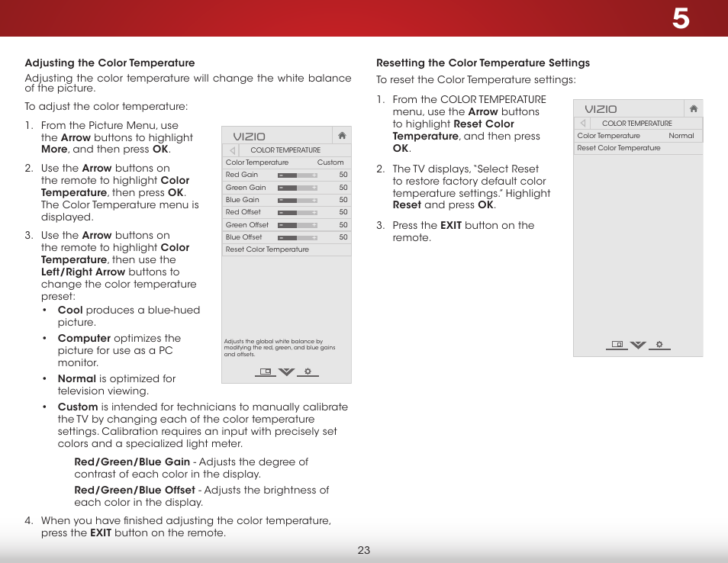Click the 'Red/Green/Blue Offset' definition term

tap(134, 490)
